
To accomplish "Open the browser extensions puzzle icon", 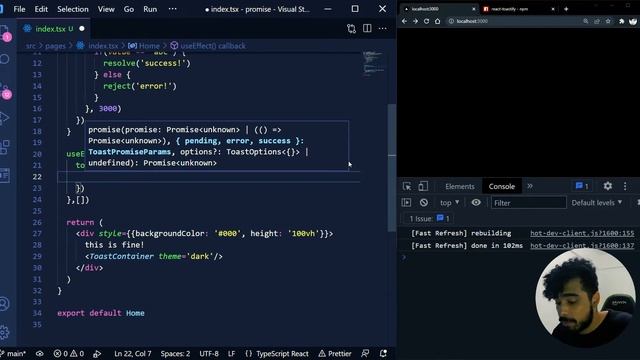I will (621, 21).
